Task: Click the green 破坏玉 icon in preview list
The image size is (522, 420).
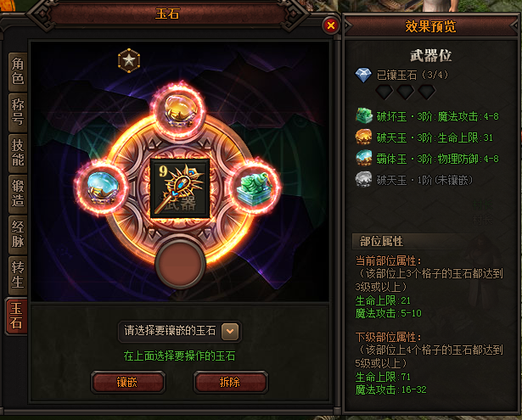Action: 364,115
